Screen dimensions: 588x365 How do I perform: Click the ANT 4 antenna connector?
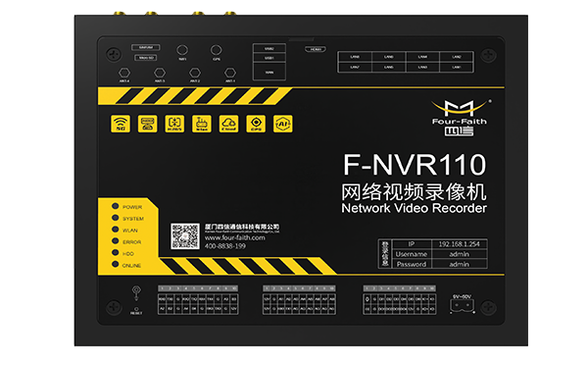click(x=124, y=73)
